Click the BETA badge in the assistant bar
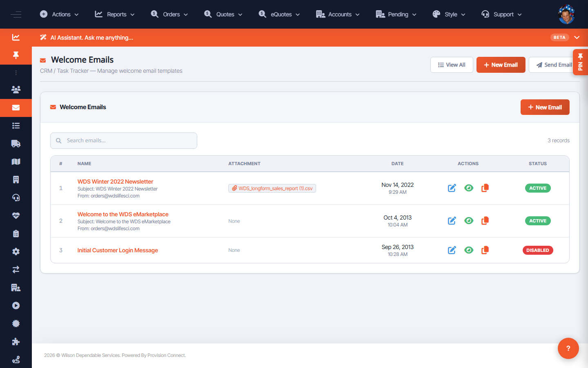588x368 pixels. (559, 37)
